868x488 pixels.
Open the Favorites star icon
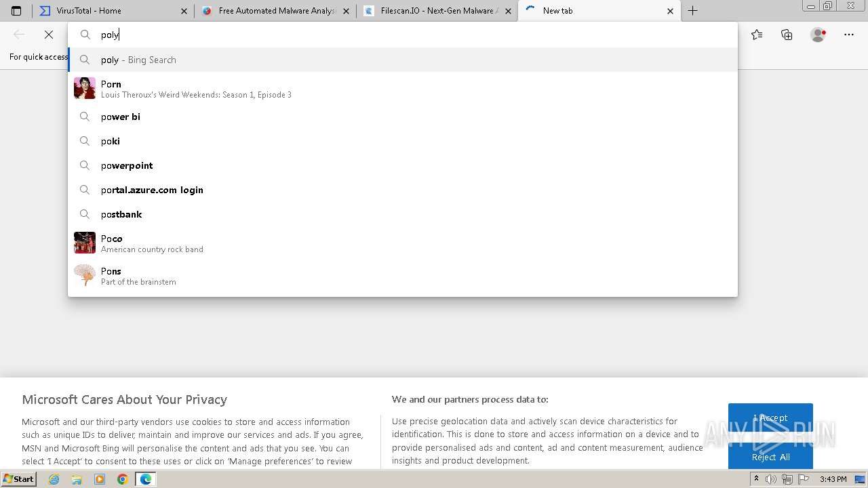(x=757, y=35)
